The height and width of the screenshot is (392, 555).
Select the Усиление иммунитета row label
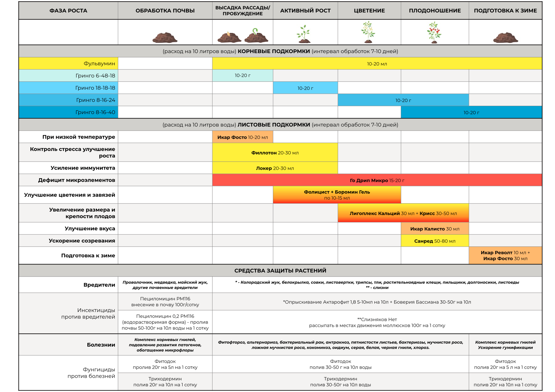(68, 168)
